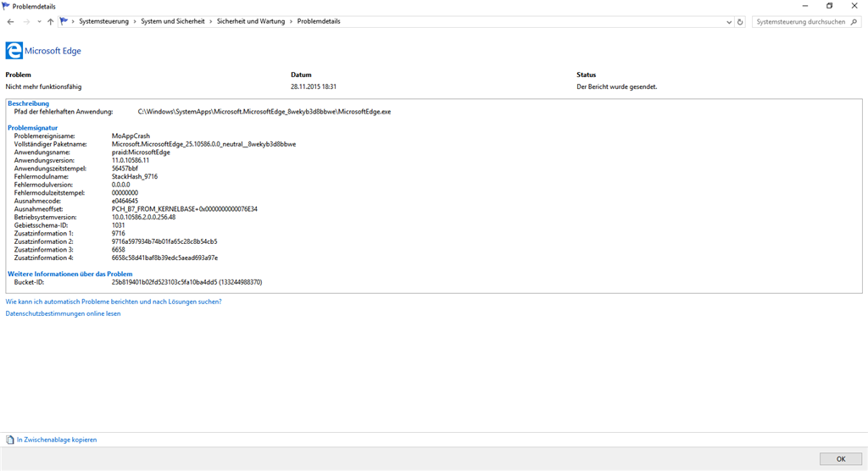Open the recent locations dropdown arrow
Image resolution: width=868 pixels, height=471 pixels.
click(39, 22)
